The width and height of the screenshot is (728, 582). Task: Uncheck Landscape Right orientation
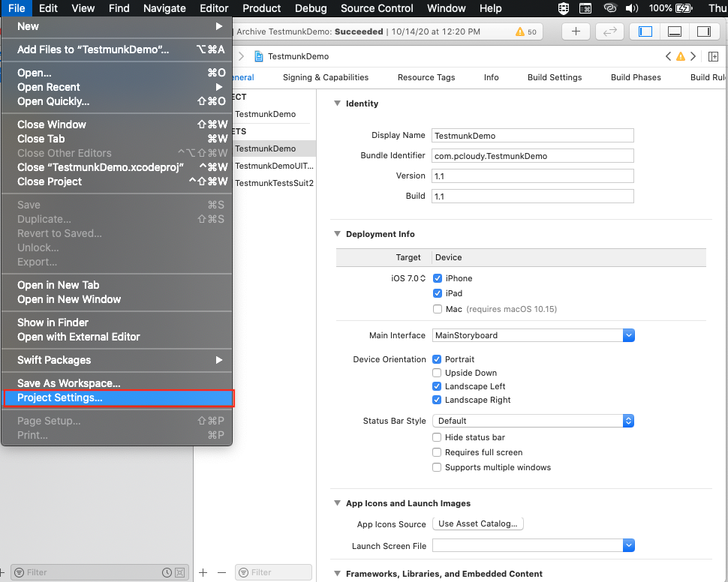(437, 400)
